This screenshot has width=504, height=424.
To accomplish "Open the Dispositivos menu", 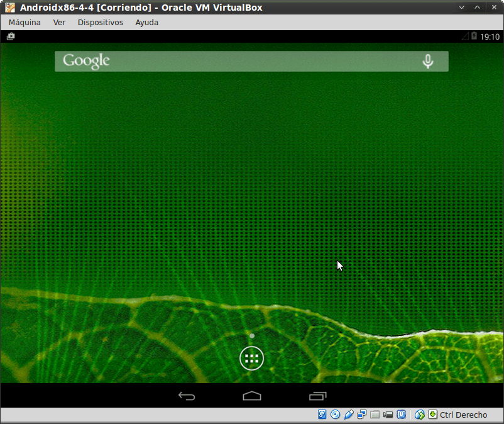I will [100, 22].
